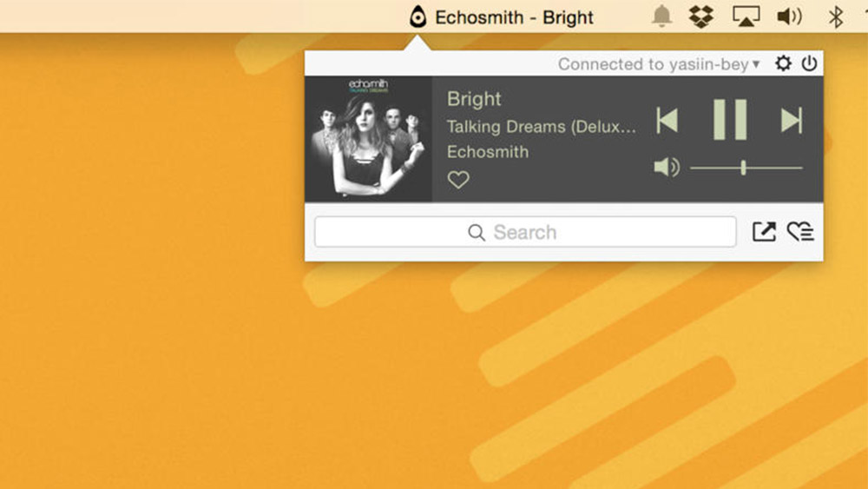Screen dimensions: 868x489
Task: Click the player volume slider track
Action: point(746,168)
